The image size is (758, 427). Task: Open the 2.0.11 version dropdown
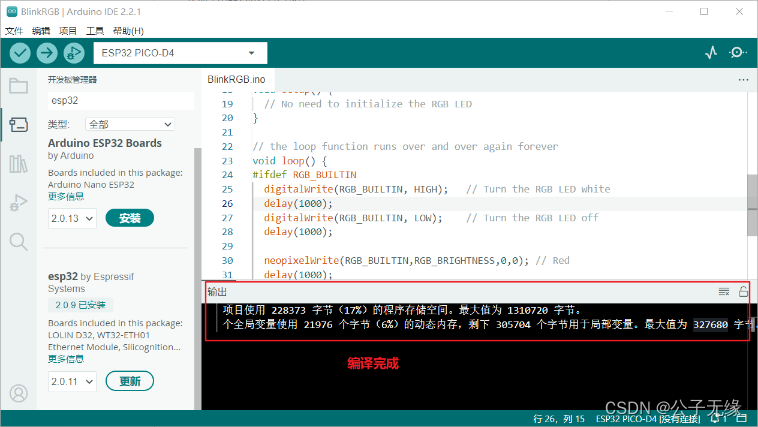72,382
